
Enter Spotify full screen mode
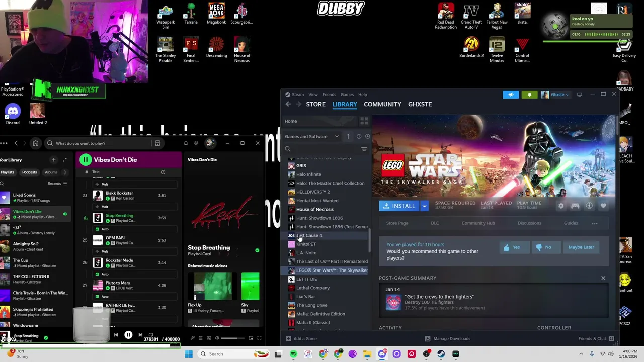pos(259,338)
